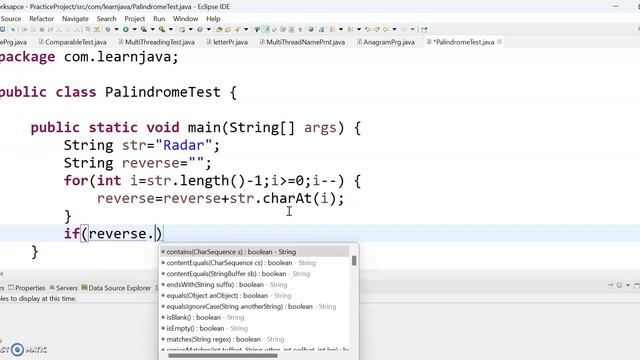Click the Forward navigation arrow icon
Viewport: 640px width, 360px height.
pos(404,29)
